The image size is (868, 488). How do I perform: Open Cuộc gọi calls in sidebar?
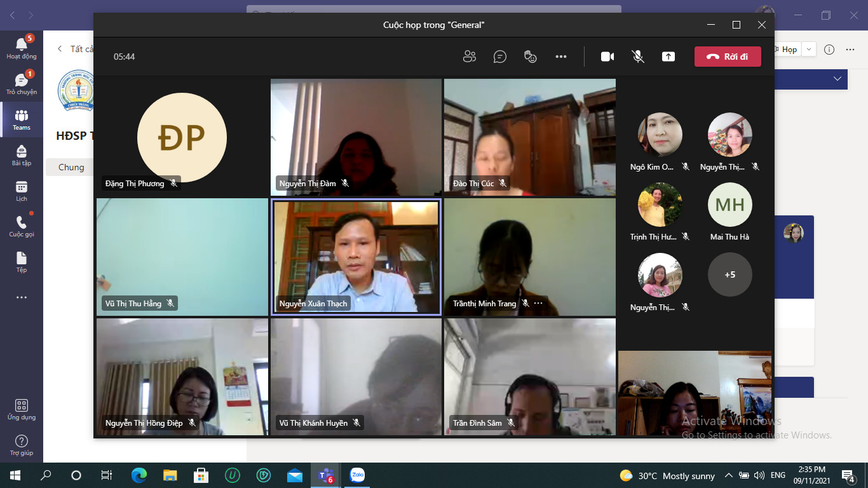pyautogui.click(x=22, y=226)
